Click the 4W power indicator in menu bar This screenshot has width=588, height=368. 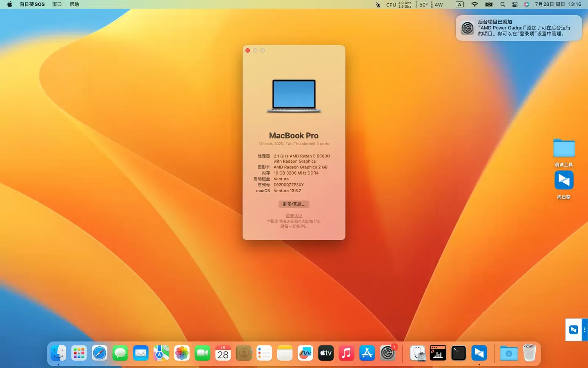[438, 4]
